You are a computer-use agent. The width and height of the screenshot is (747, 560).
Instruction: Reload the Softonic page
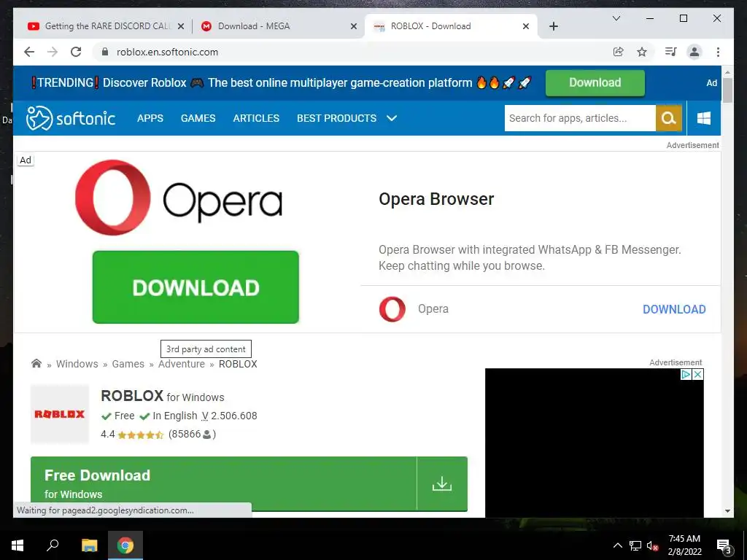76,52
